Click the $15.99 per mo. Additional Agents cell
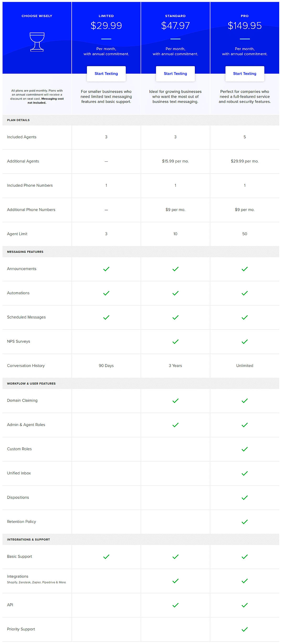281x644 pixels. [175, 161]
